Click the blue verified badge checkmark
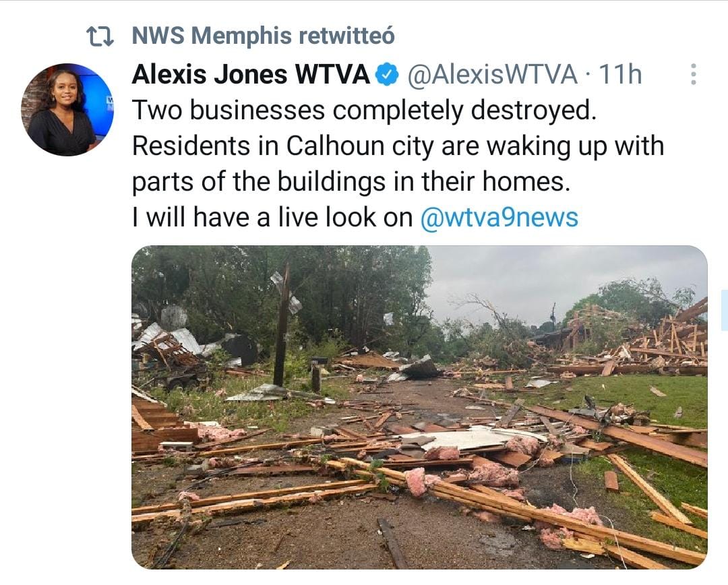 (387, 75)
